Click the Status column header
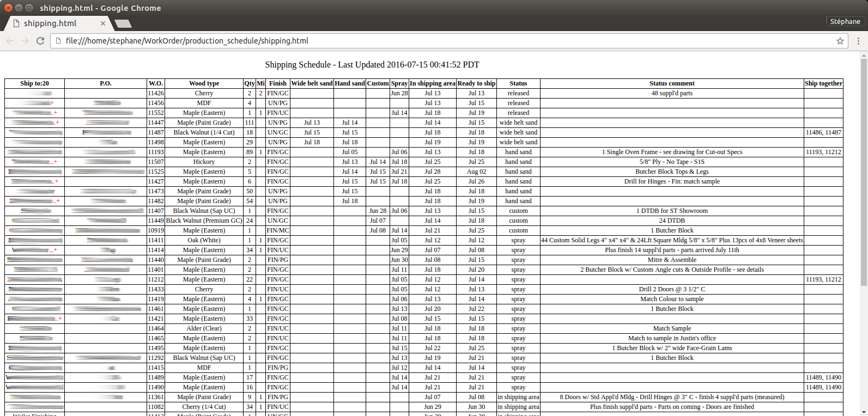This screenshot has width=868, height=416. tap(518, 83)
